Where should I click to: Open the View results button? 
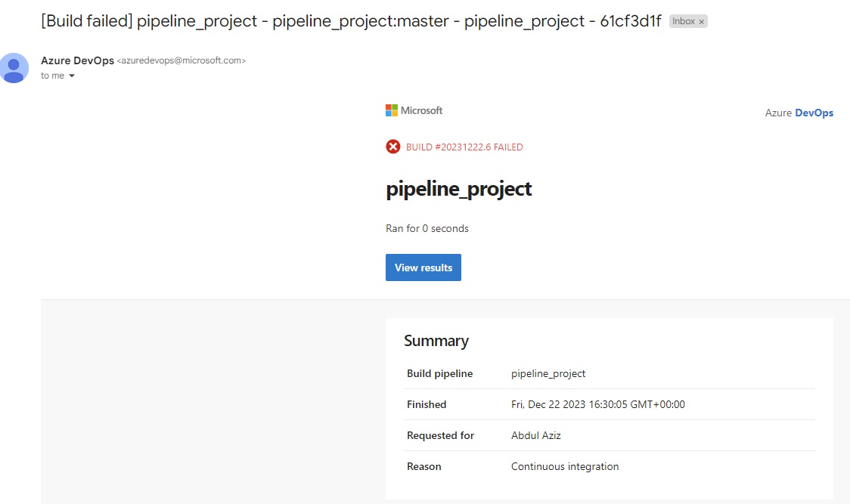(423, 267)
